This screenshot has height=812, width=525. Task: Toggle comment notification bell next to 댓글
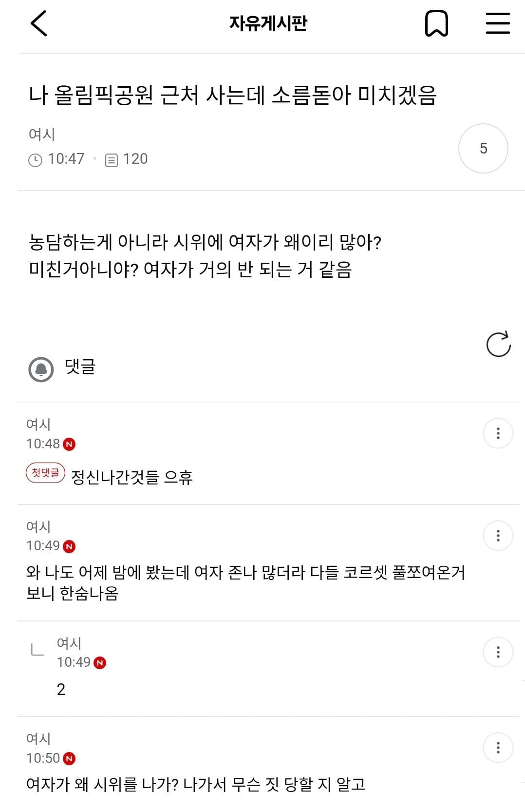click(x=41, y=369)
